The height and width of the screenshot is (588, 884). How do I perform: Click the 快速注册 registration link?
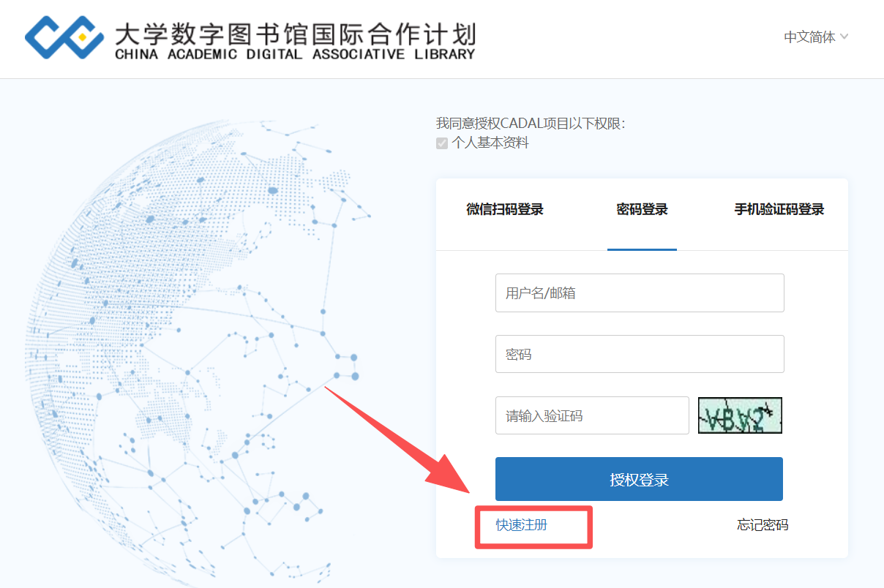(x=522, y=525)
